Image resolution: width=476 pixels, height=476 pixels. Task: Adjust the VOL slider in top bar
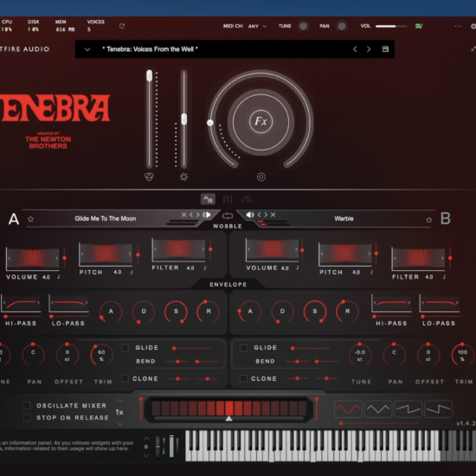391,27
